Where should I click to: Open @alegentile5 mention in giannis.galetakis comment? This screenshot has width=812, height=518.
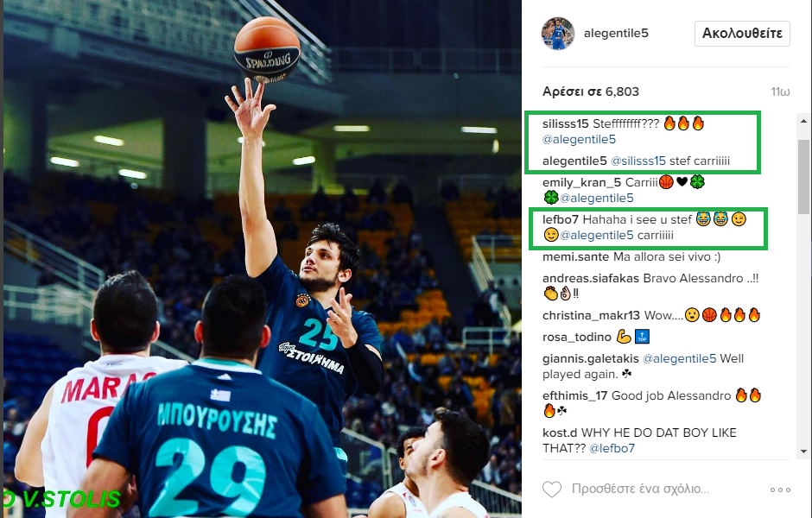(x=680, y=358)
